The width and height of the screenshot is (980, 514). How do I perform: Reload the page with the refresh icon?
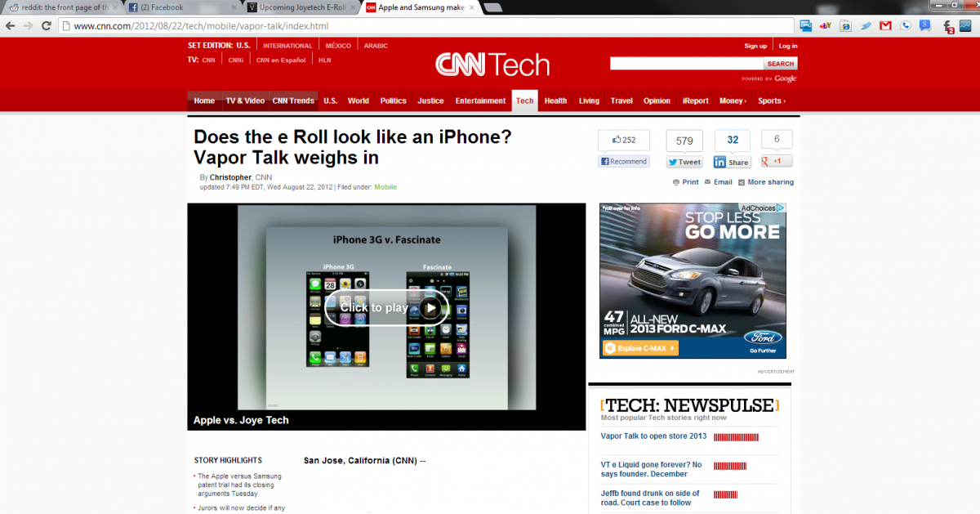click(x=47, y=26)
